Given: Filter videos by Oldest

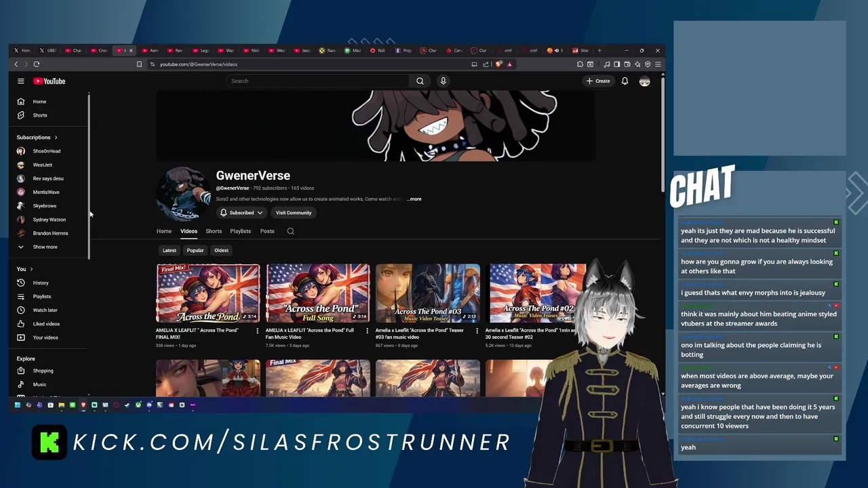Looking at the screenshot, I should coord(221,251).
